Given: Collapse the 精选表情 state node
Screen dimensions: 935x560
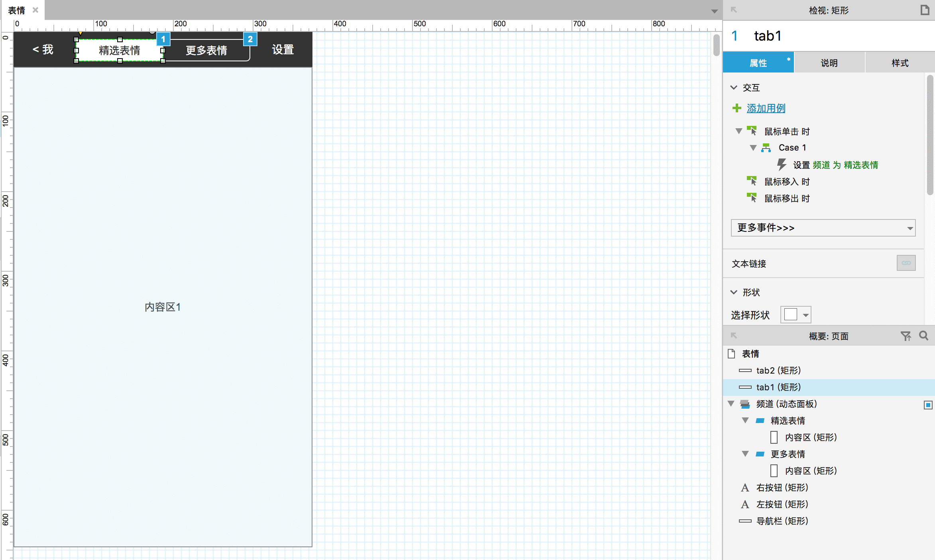Looking at the screenshot, I should [x=745, y=421].
